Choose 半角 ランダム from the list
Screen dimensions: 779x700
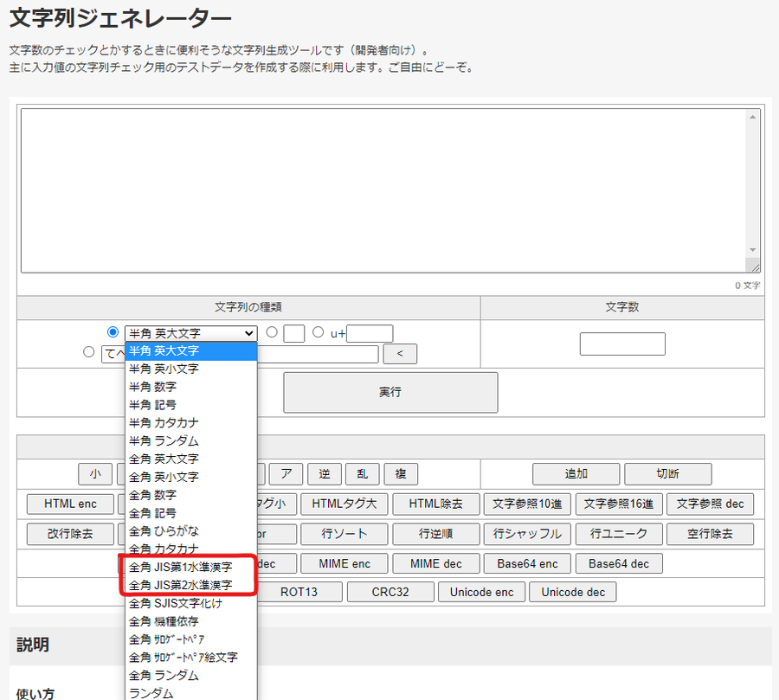tap(190, 440)
